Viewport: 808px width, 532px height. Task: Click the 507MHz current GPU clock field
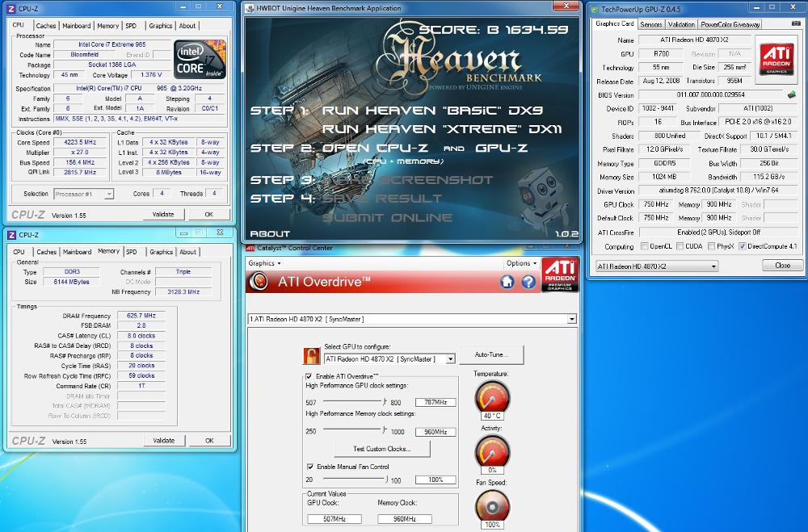click(x=335, y=519)
